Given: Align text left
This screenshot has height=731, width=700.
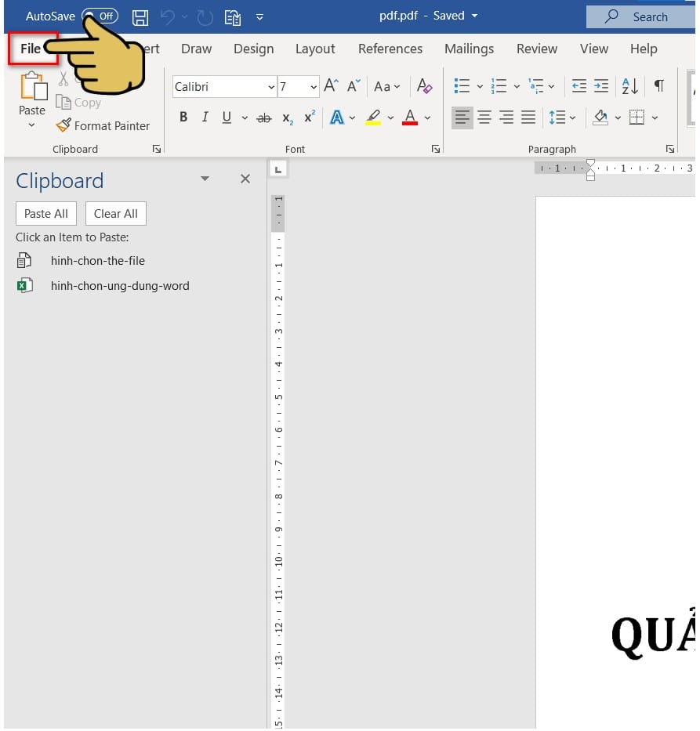Looking at the screenshot, I should coord(462,117).
